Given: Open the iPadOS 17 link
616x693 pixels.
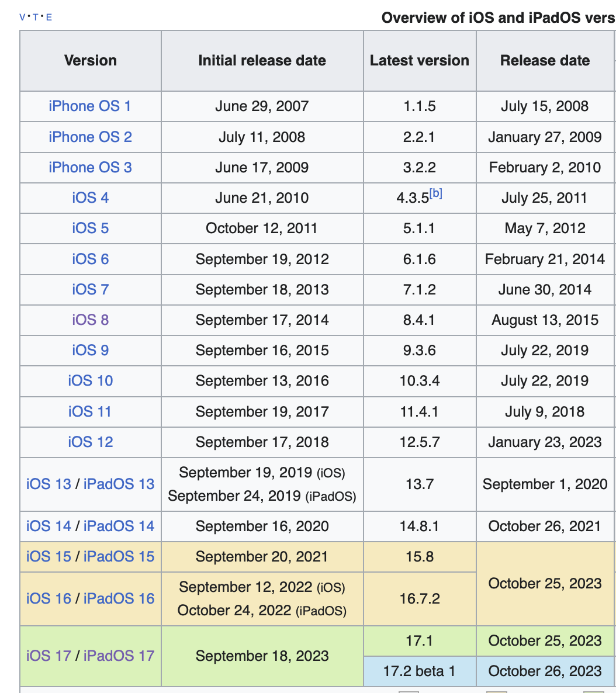Looking at the screenshot, I should pyautogui.click(x=119, y=656).
